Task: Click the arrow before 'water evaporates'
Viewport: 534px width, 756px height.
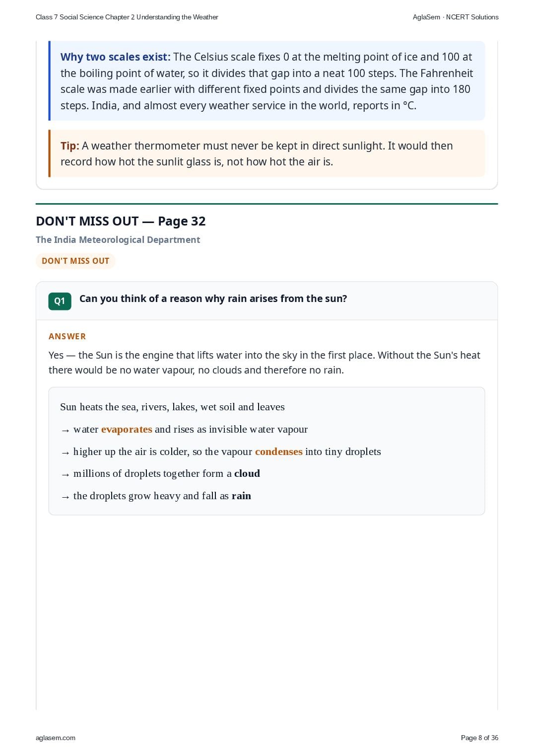Action: click(65, 430)
